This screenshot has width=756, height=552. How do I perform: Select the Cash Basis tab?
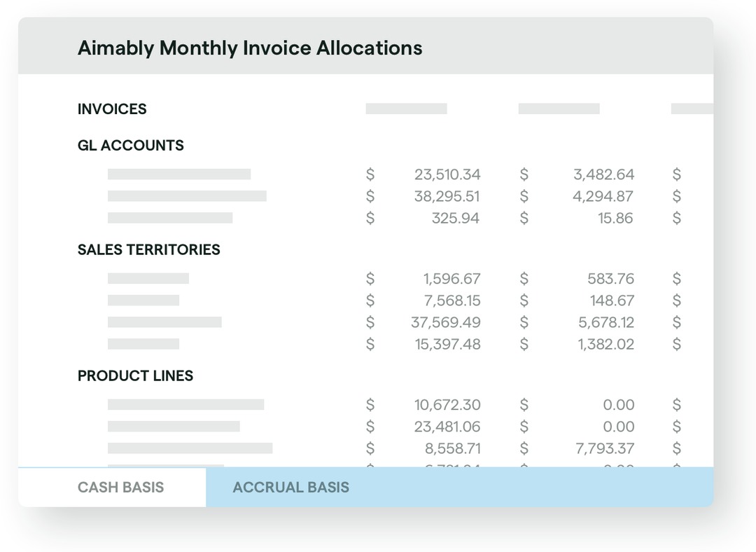coord(121,487)
